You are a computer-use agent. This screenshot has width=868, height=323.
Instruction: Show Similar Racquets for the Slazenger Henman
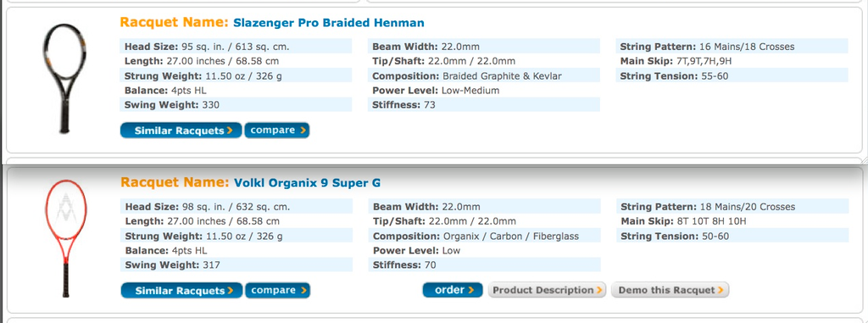pyautogui.click(x=181, y=131)
